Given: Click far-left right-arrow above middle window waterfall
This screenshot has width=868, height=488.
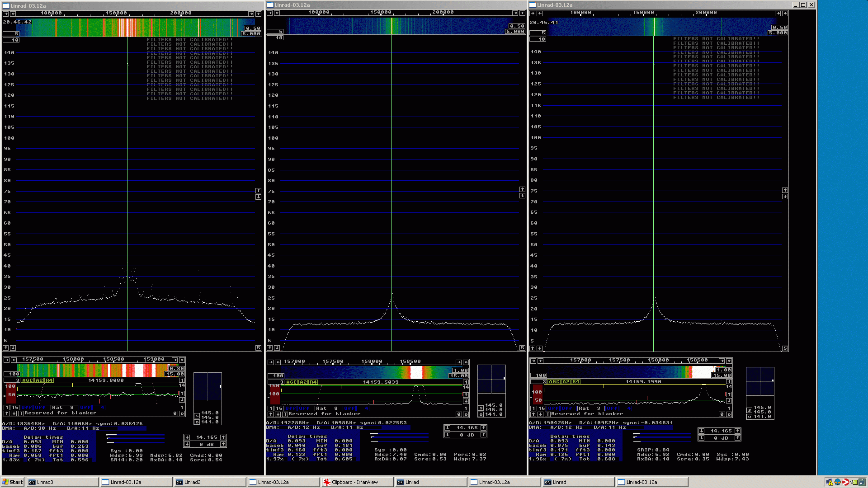Looking at the screenshot, I should point(270,13).
